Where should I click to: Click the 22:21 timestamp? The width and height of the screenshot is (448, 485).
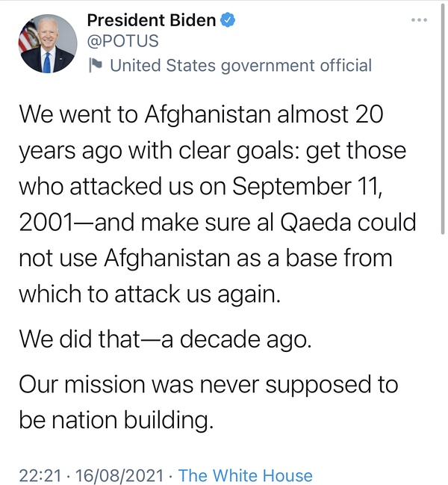(37, 475)
